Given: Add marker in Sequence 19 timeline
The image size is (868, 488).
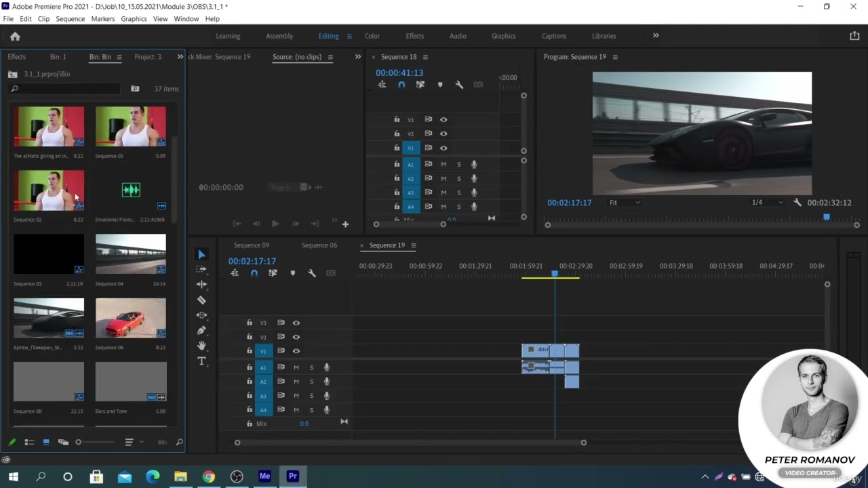Looking at the screenshot, I should click(293, 273).
